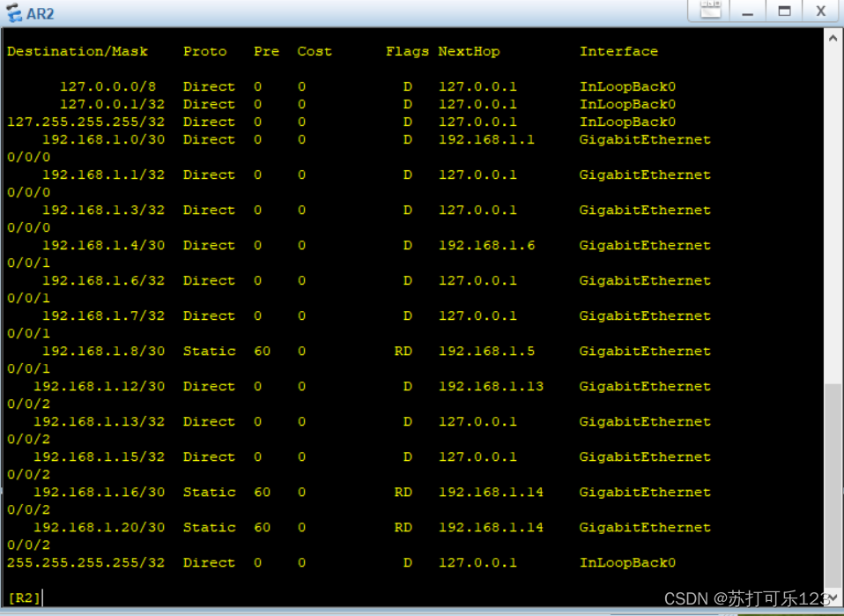Click the scrollbar up arrow
Viewport: 844px width, 616px height.
click(833, 38)
